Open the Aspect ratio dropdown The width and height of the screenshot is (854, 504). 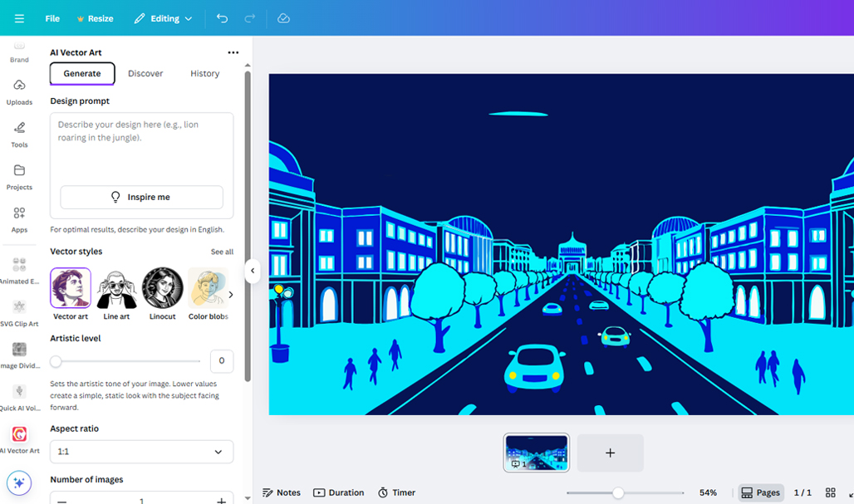(x=140, y=452)
